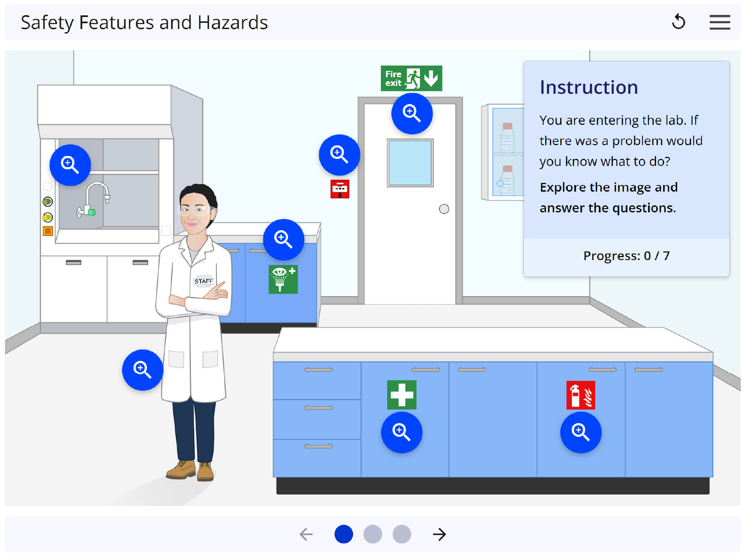This screenshot has height=560, width=747.
Task: Open the magnifier below the fire extinguisher sign
Action: [x=581, y=432]
